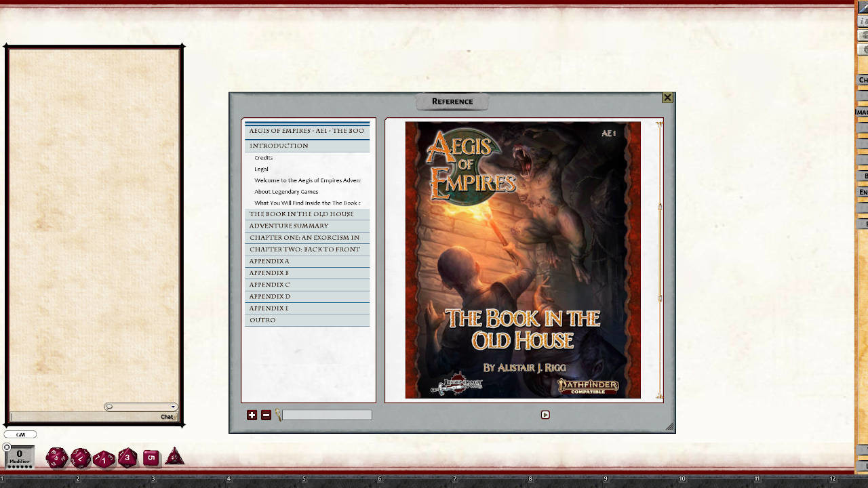Open chat speaker mode dropdown
This screenshot has width=868, height=488.
tap(173, 407)
